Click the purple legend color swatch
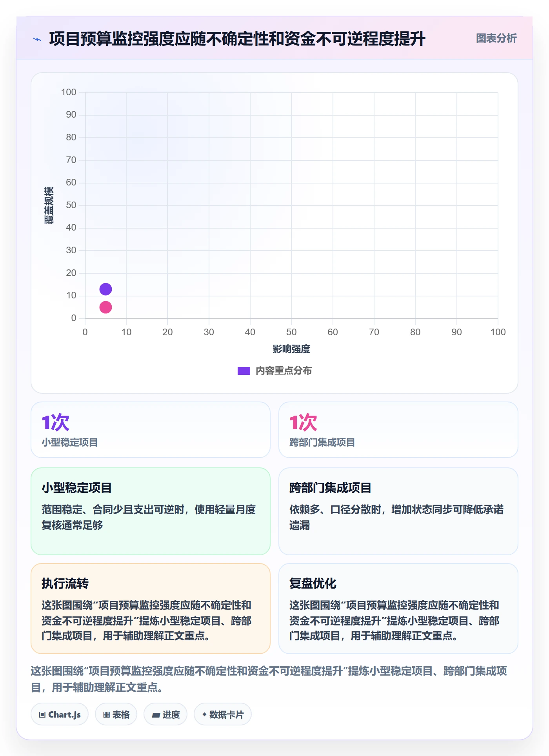 pyautogui.click(x=244, y=371)
